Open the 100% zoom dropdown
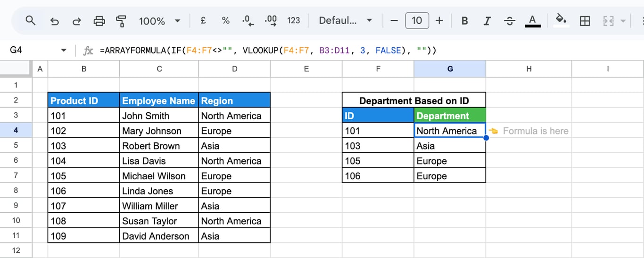 tap(160, 21)
